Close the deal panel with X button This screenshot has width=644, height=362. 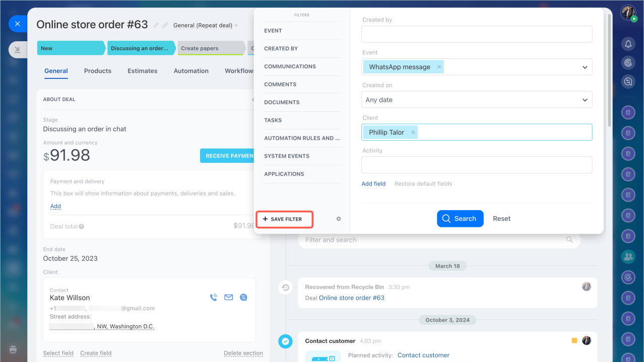pos(18,24)
